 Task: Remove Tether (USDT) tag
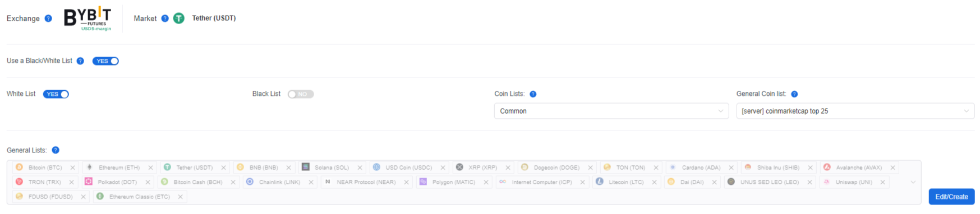[x=223, y=168]
